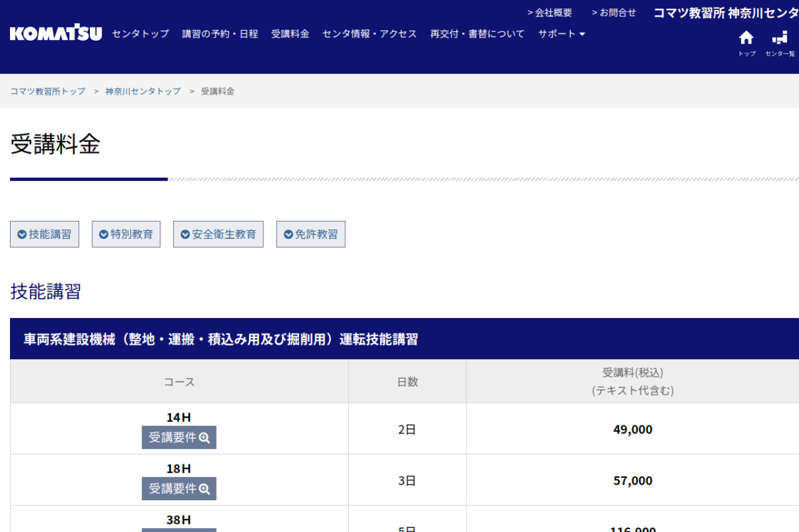Follow the お問合せ link

pyautogui.click(x=614, y=12)
